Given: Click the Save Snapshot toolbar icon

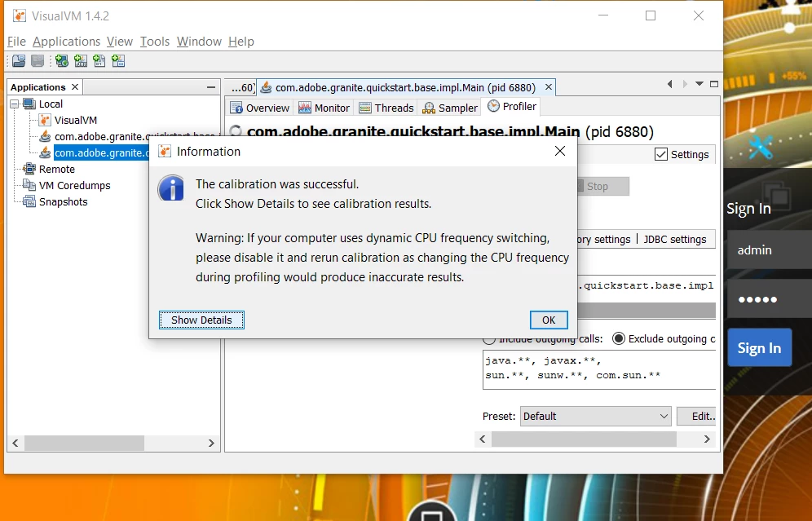Looking at the screenshot, I should [x=38, y=61].
